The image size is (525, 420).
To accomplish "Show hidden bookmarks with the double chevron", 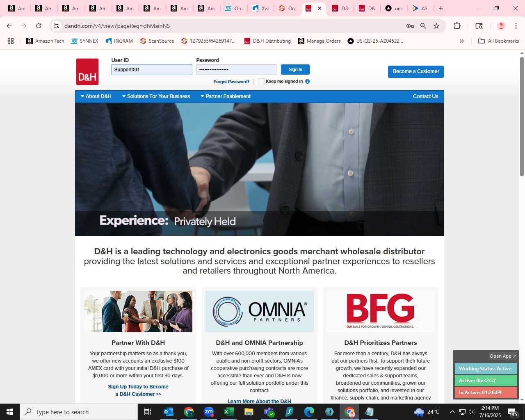I will (x=462, y=41).
